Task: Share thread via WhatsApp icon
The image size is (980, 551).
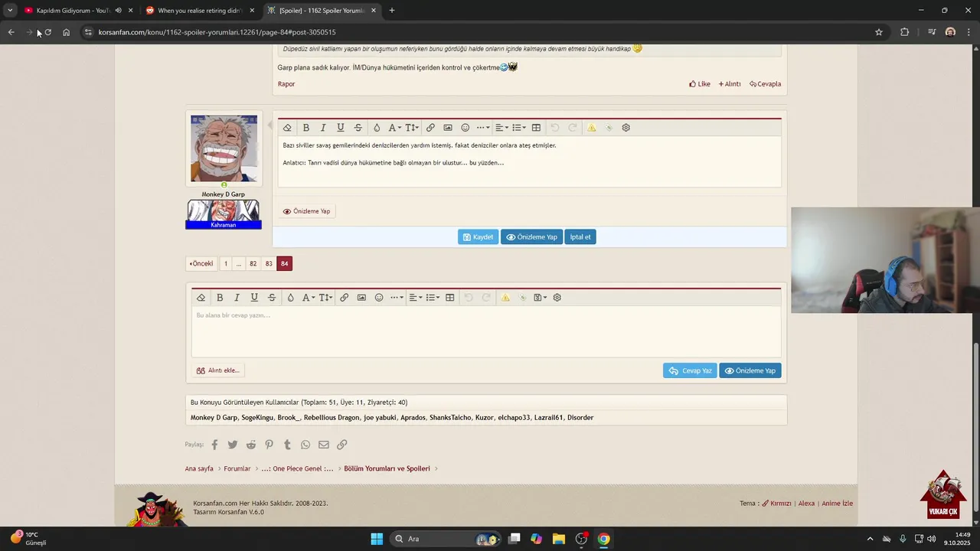Action: [x=305, y=445]
